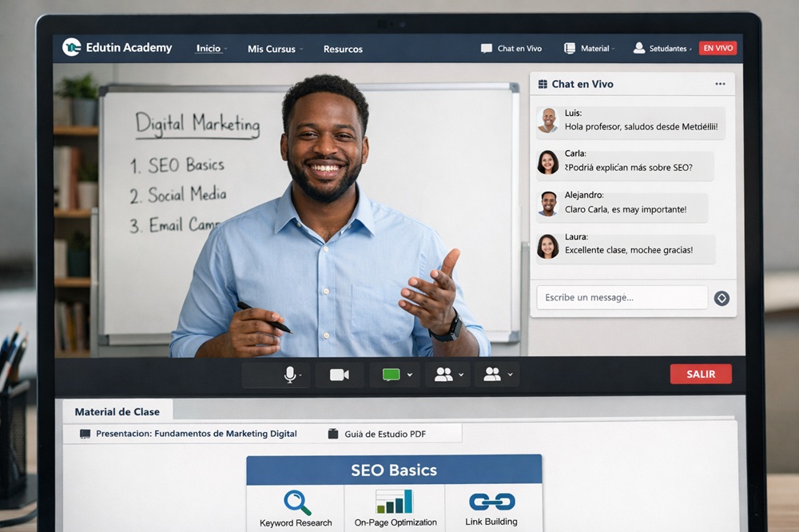Click Luis's avatar in the chat
Screen dimensions: 799x532
(x=548, y=121)
